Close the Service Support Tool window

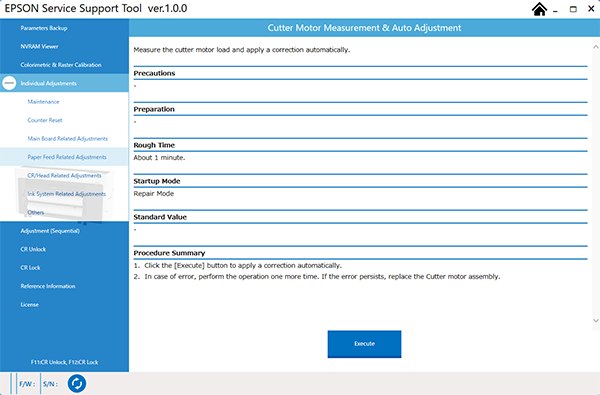[x=591, y=9]
